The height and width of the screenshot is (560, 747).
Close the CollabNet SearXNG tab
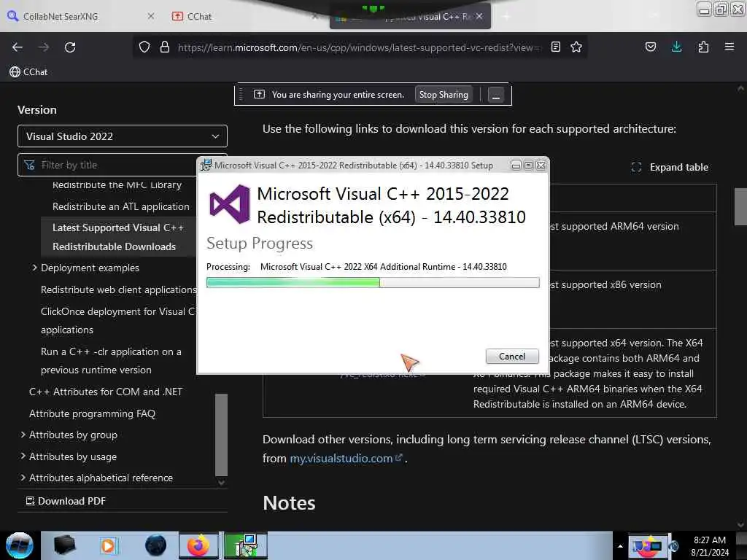(x=150, y=16)
